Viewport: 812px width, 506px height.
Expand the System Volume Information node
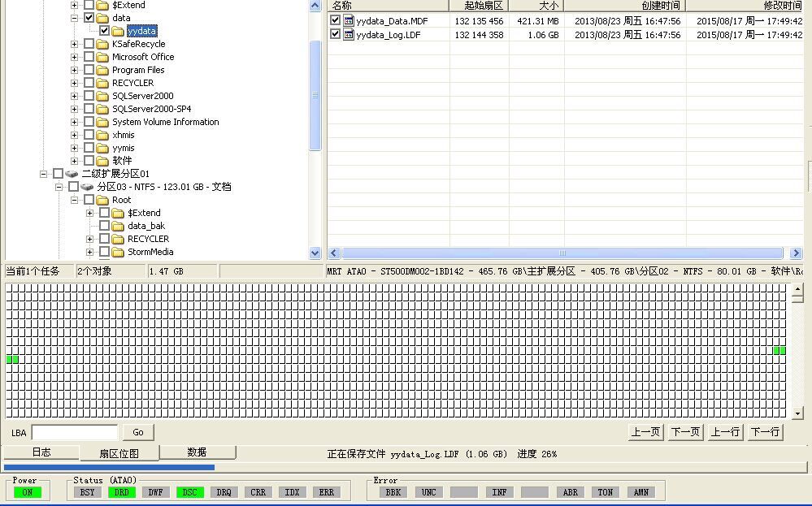[74, 122]
